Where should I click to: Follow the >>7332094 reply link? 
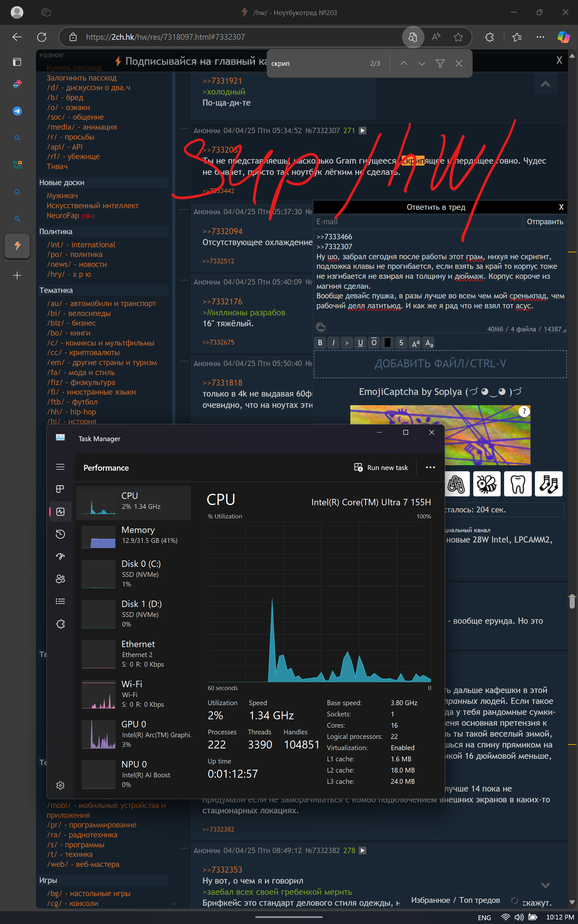tap(223, 231)
